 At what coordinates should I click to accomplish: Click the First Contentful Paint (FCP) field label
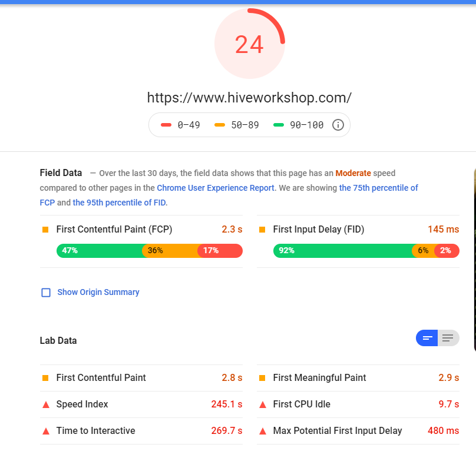(x=114, y=229)
